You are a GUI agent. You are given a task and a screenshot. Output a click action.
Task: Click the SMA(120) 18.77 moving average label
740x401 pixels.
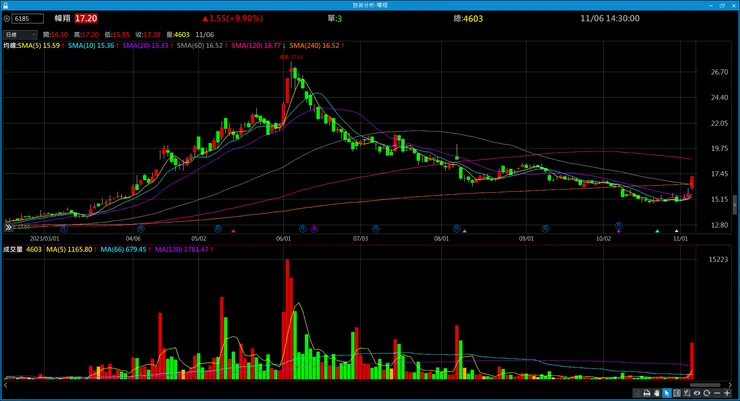pyautogui.click(x=258, y=46)
